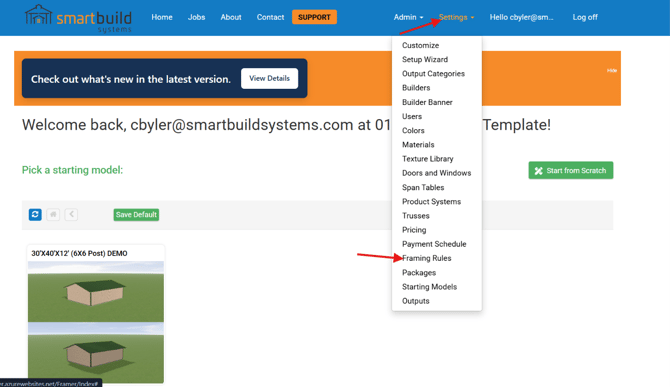Viewport: 670px width, 387px height.
Task: Open Span Tables settings entry
Action: 423,187
